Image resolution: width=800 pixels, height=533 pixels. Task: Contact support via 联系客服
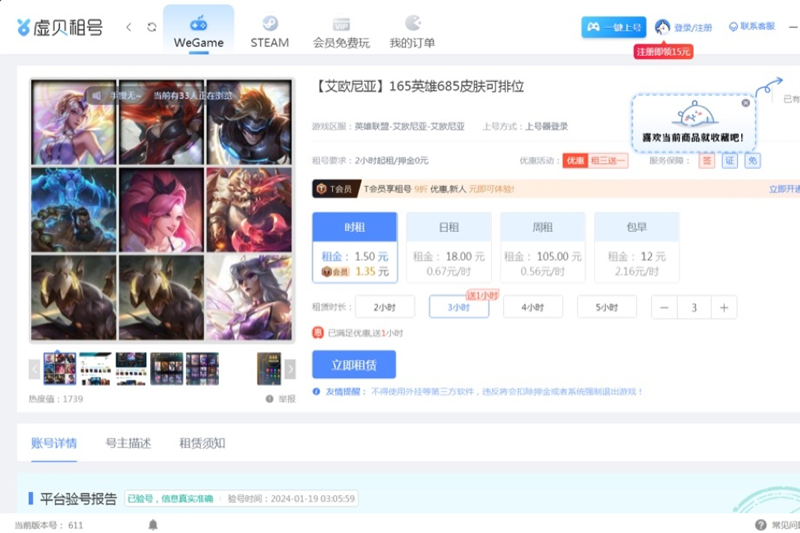pos(752,27)
